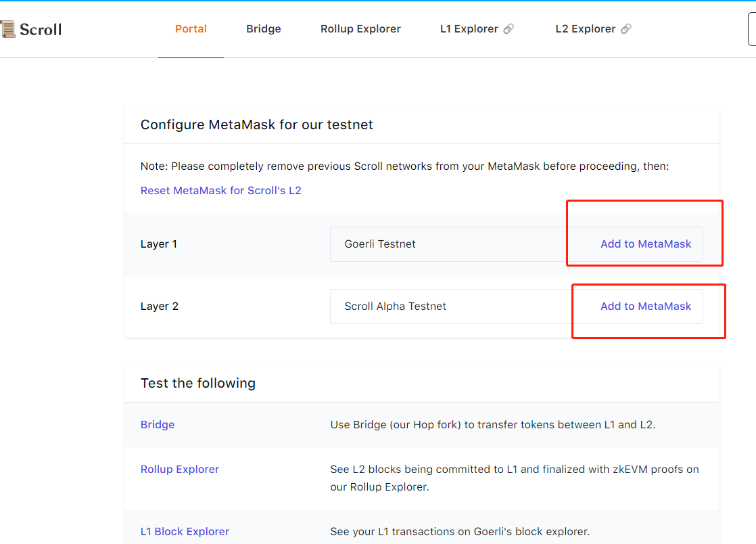Viewport: 756px width, 544px height.
Task: Open the Bridge link under Test the following
Action: pos(157,425)
